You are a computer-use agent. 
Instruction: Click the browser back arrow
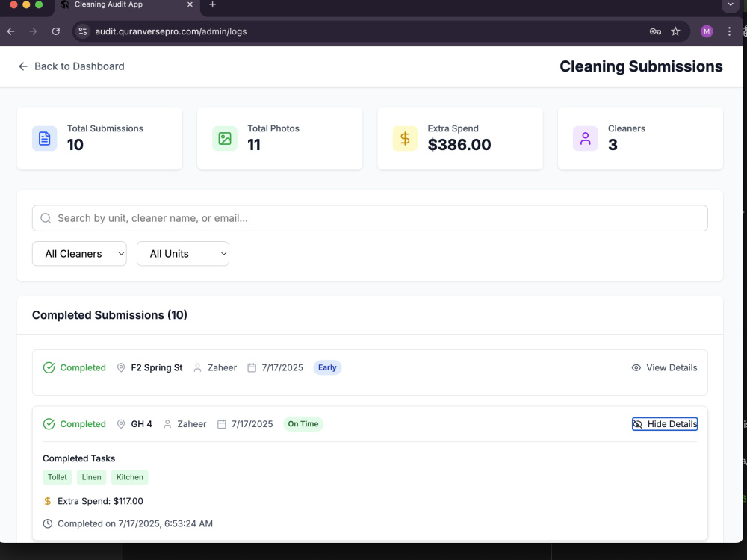pos(11,31)
